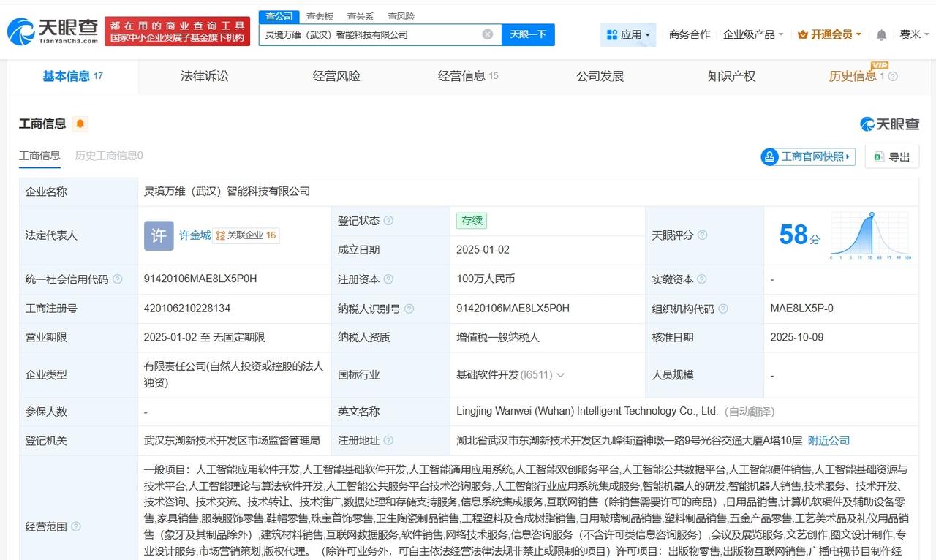This screenshot has width=936, height=560.
Task: Click the help icon beside 天眼评分
Action: [x=702, y=235]
